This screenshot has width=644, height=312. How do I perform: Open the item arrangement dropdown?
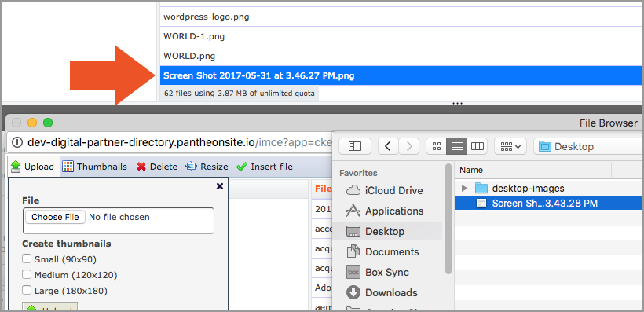[x=510, y=146]
